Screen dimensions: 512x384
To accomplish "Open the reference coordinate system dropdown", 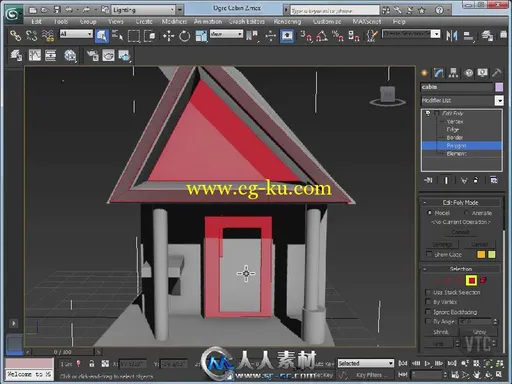I will coord(226,34).
